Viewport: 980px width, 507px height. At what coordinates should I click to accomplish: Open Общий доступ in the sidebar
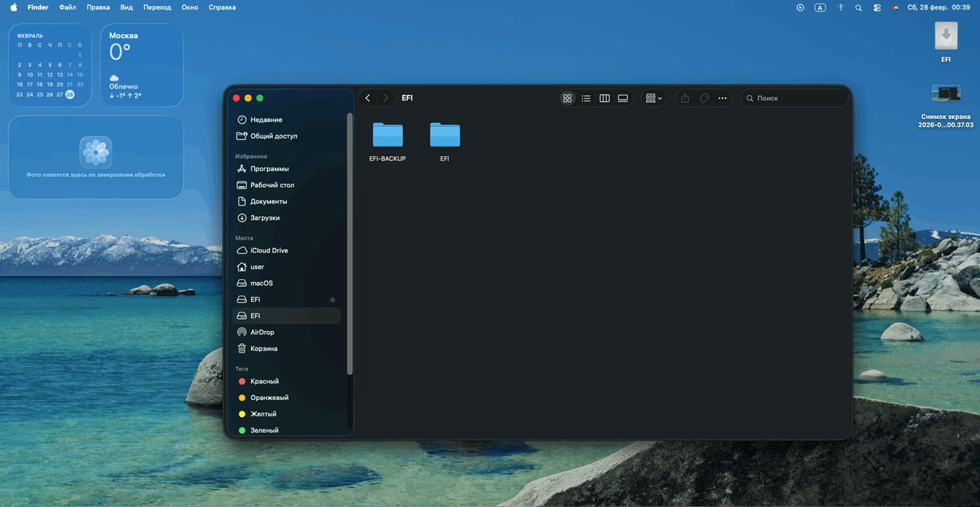(x=286, y=136)
